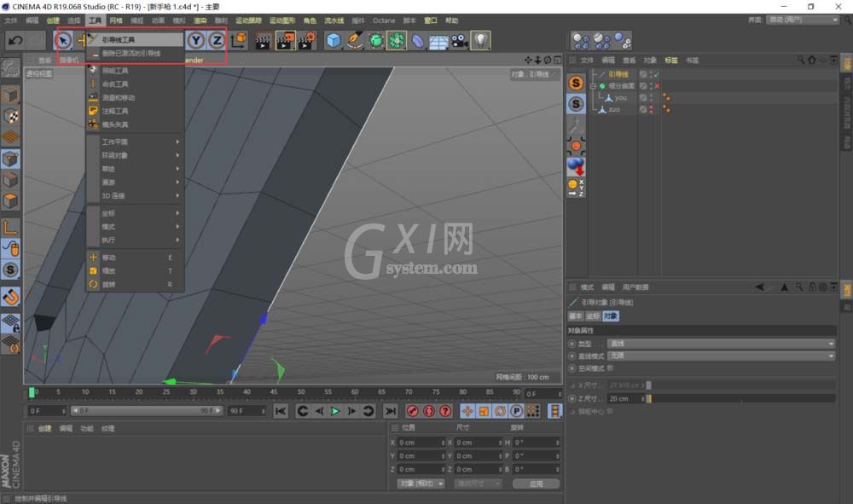Add a cube primitive object
Viewport: 853px width, 504px height.
tap(334, 41)
